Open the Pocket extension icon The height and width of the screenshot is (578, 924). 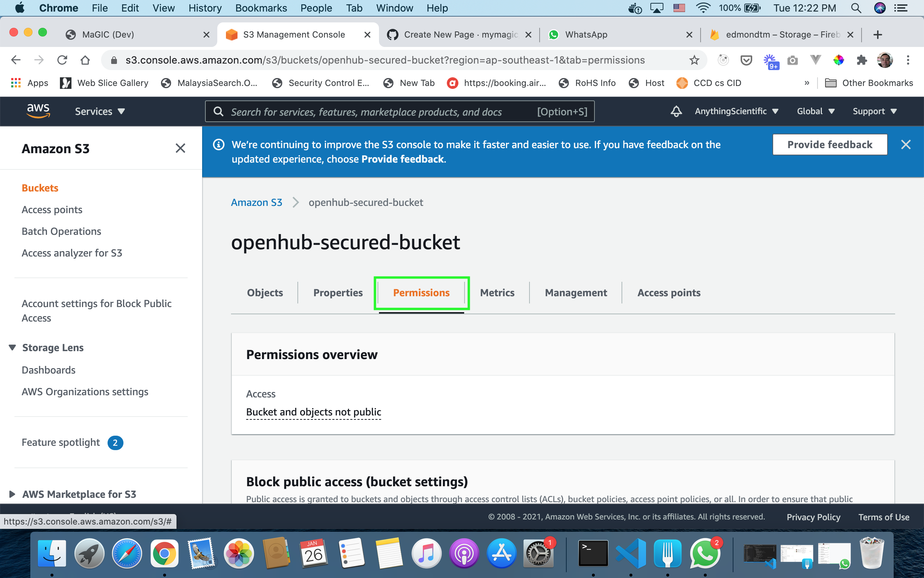pyautogui.click(x=746, y=60)
